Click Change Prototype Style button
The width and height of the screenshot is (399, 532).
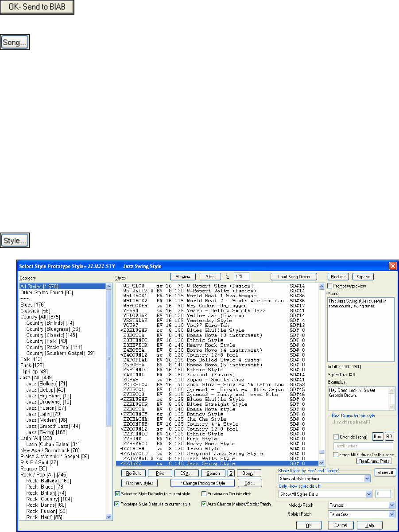click(202, 483)
